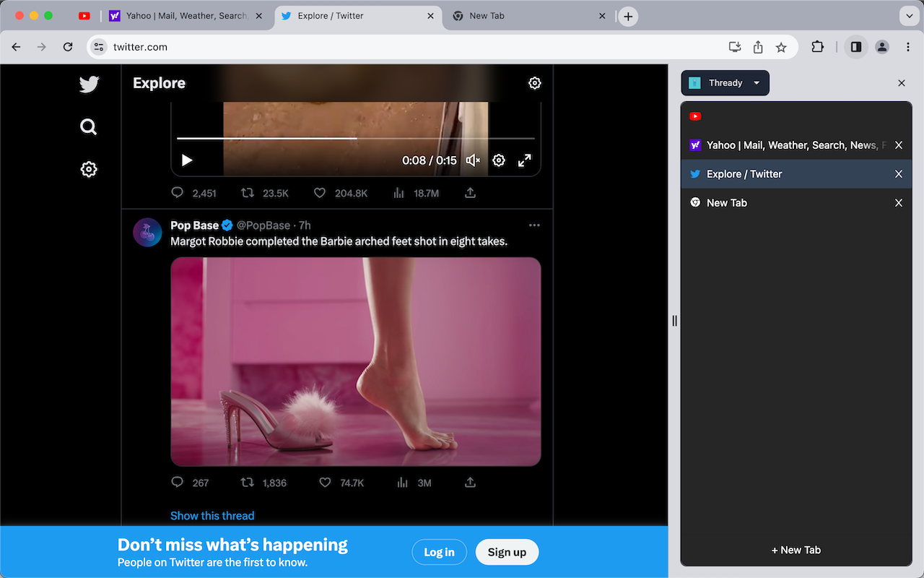Like the tweet with 204.8K likes
924x578 pixels.
(x=341, y=193)
